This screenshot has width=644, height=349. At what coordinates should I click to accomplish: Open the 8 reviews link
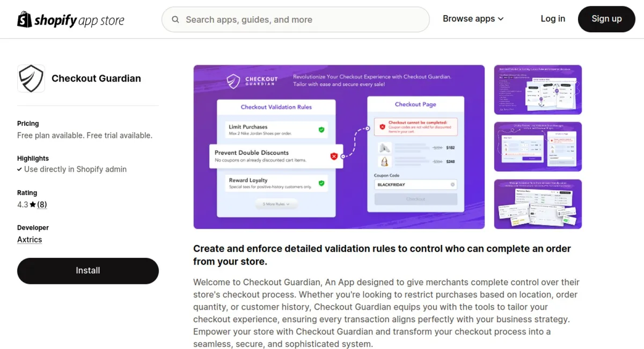click(x=42, y=205)
